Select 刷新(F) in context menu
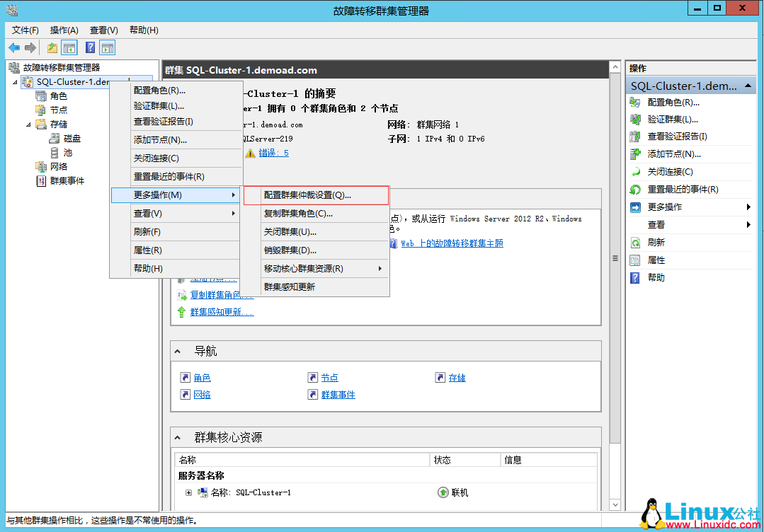Viewport: 764px width, 532px height. (x=176, y=232)
